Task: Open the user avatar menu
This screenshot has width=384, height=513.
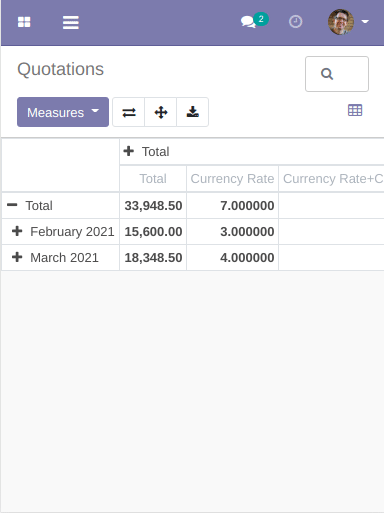Action: coord(341,22)
